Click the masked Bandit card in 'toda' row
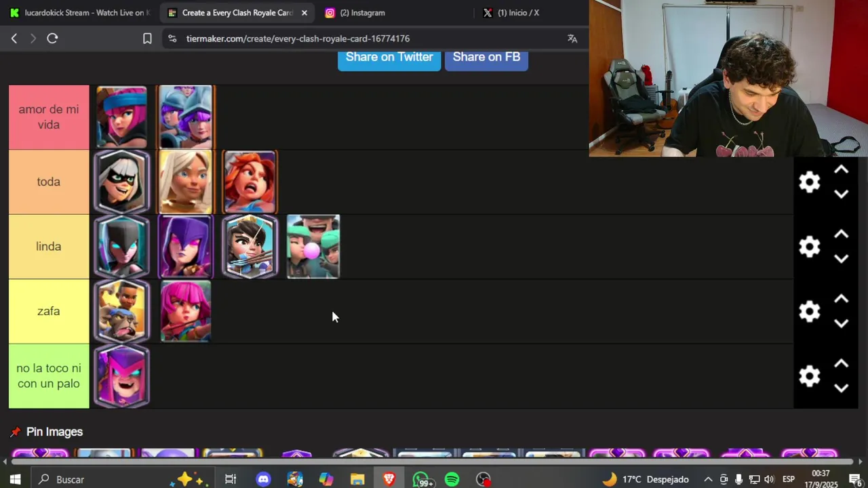The height and width of the screenshot is (488, 868). coord(121,182)
